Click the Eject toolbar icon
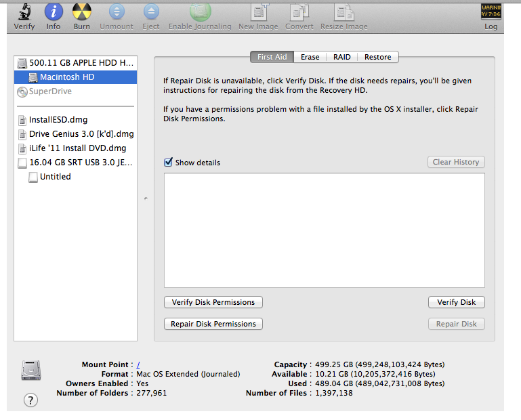This screenshot has width=521, height=420. (151, 12)
